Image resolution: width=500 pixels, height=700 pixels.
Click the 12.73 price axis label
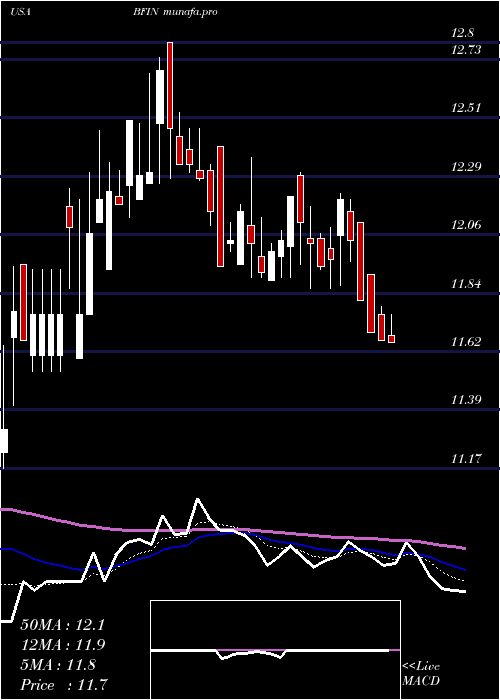click(466, 49)
